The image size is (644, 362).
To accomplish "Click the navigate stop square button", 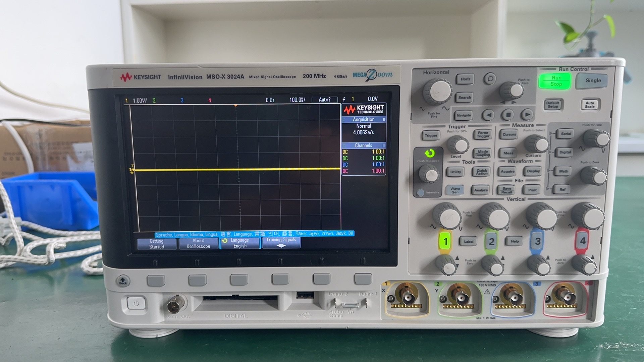I will pyautogui.click(x=508, y=115).
